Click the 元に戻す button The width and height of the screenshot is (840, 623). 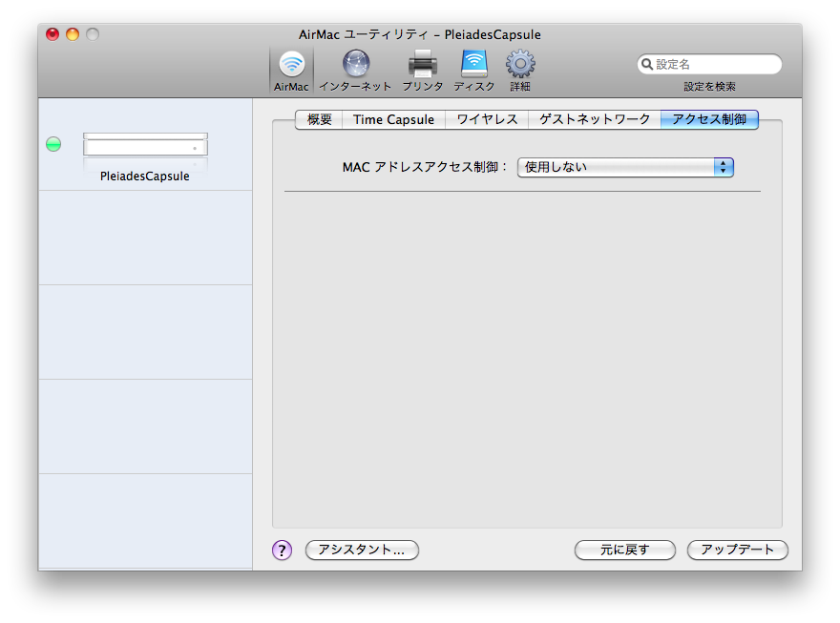[624, 550]
